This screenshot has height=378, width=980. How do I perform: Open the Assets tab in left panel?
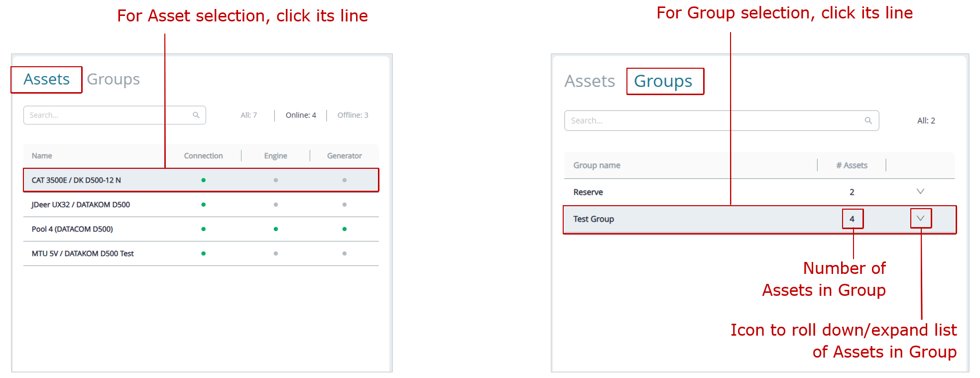point(47,80)
